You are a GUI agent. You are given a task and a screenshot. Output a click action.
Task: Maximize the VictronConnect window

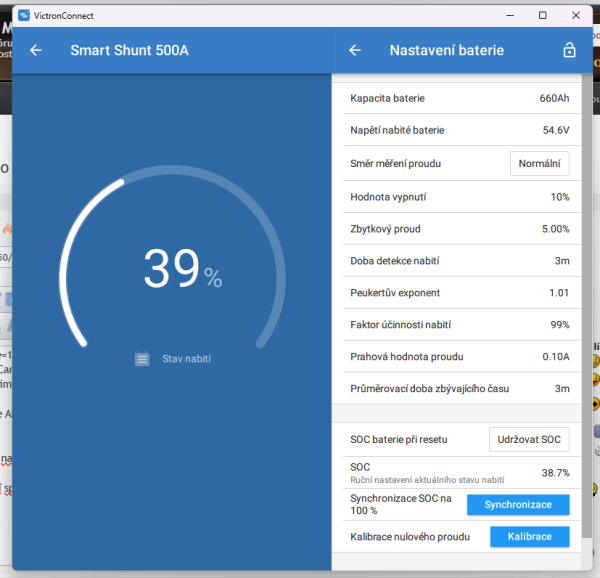coord(543,16)
